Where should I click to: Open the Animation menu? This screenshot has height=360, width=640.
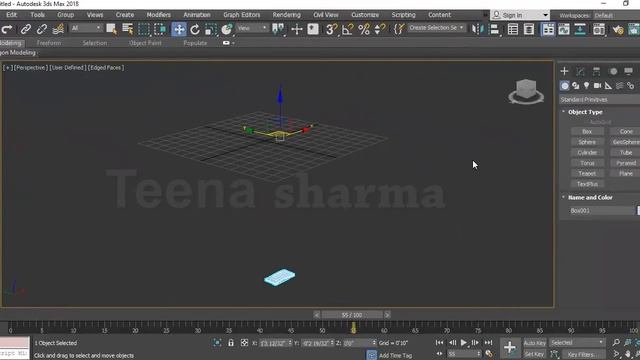(197, 15)
